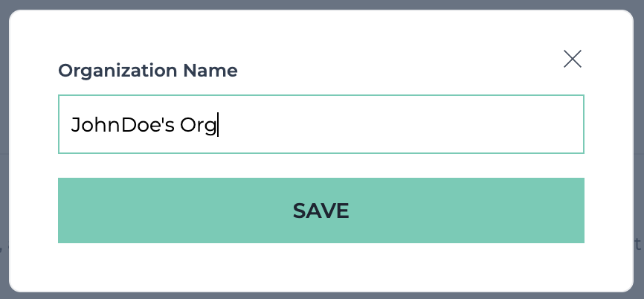Close the Organization Name dialog

point(572,59)
